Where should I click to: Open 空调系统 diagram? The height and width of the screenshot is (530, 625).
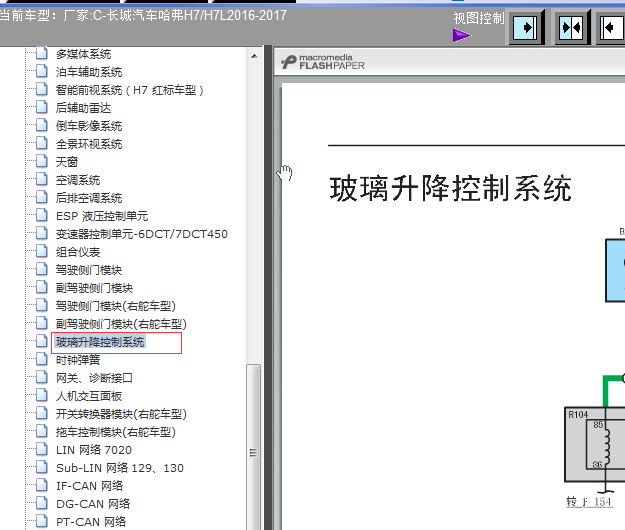pyautogui.click(x=78, y=180)
